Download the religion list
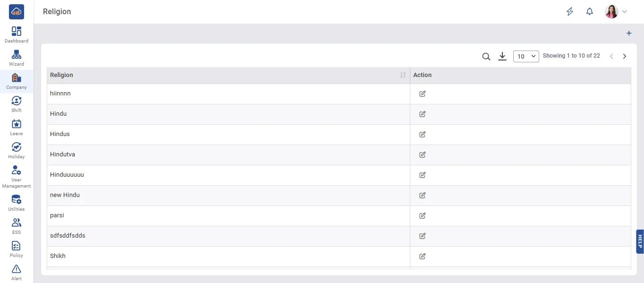The image size is (644, 283). (x=502, y=57)
